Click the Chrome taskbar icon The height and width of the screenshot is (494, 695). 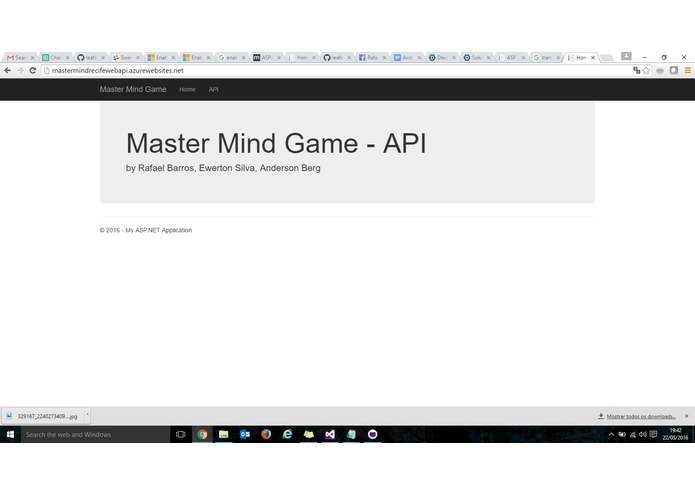(x=202, y=434)
